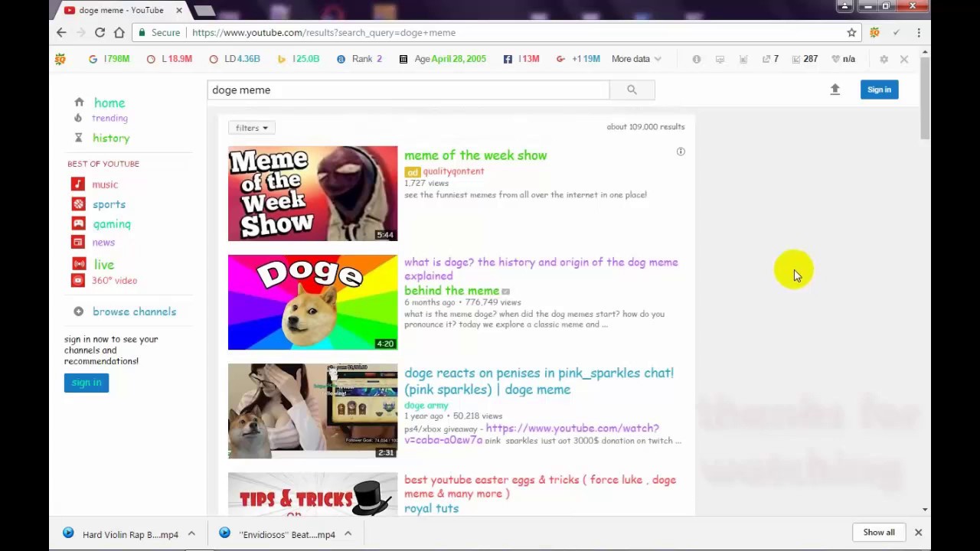Open SEO bar settings gear icon
The width and height of the screenshot is (980, 551).
[x=884, y=59]
